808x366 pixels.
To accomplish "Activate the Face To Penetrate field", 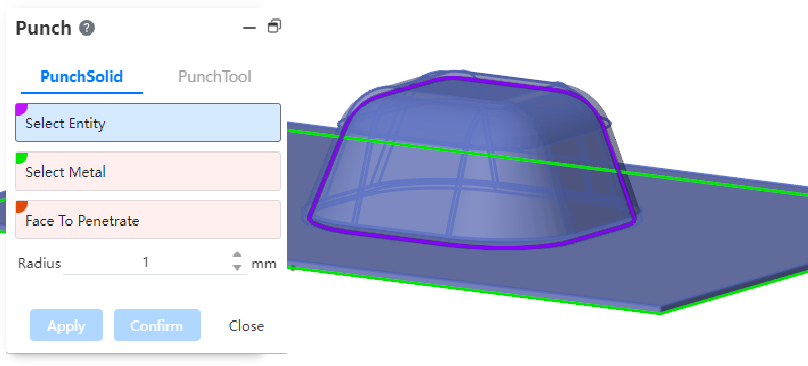I will click(x=148, y=220).
